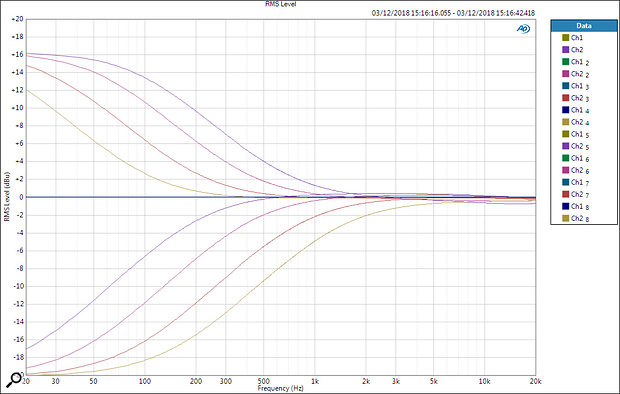This screenshot has height=394, width=620.
Task: Click the RMS Level (dBu) axis label
Action: [6, 197]
